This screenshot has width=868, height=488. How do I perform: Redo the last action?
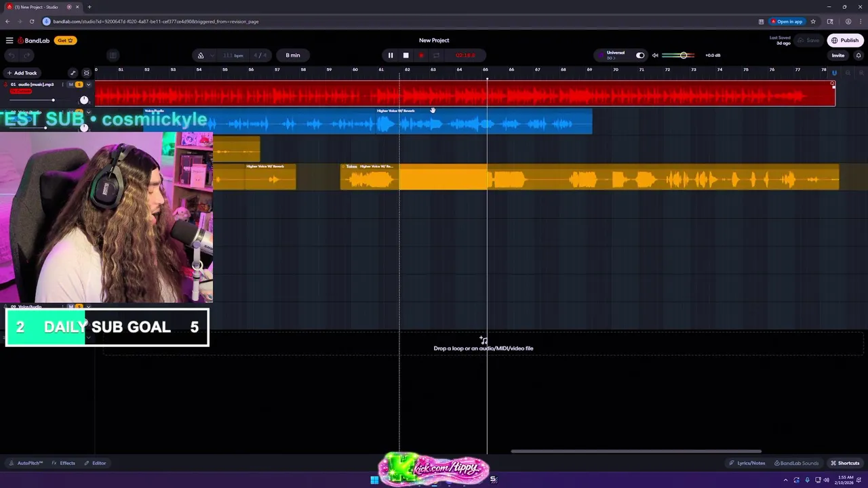click(27, 56)
